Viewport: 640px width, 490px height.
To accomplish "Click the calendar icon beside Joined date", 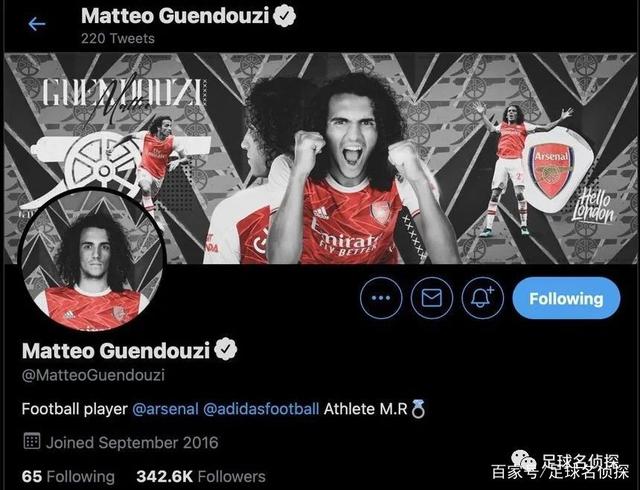I will pos(31,442).
